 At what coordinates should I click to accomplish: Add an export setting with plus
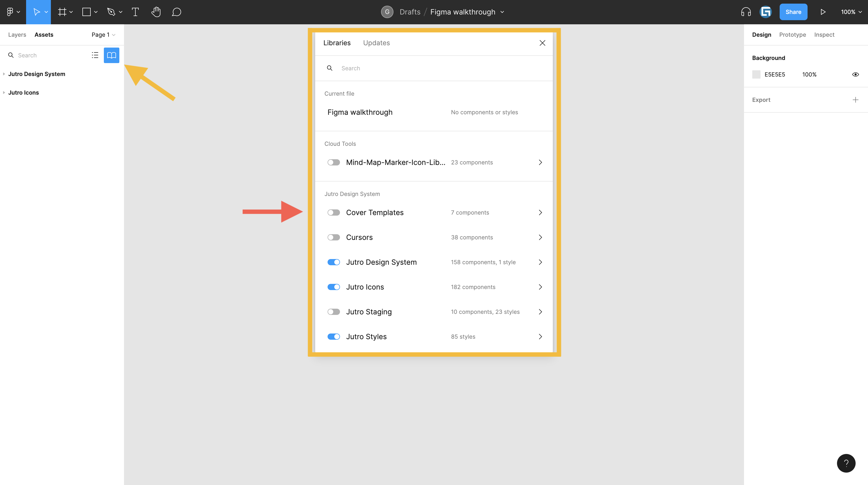coord(856,100)
